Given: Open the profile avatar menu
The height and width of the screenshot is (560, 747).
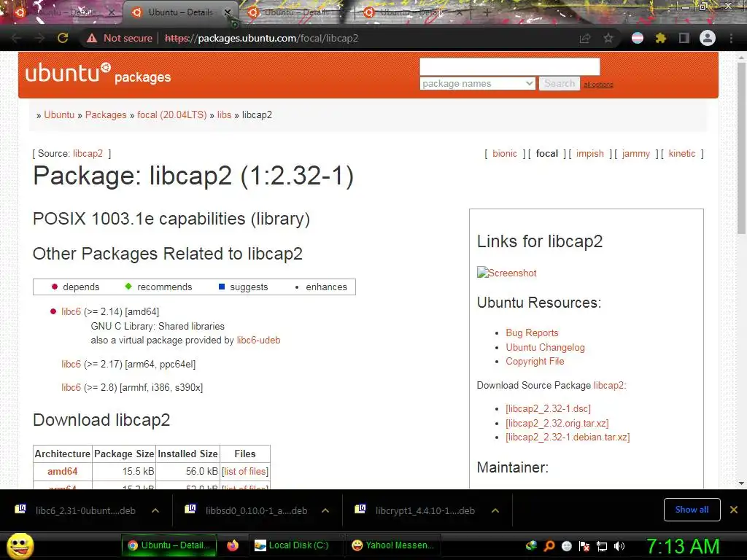Looking at the screenshot, I should point(708,38).
